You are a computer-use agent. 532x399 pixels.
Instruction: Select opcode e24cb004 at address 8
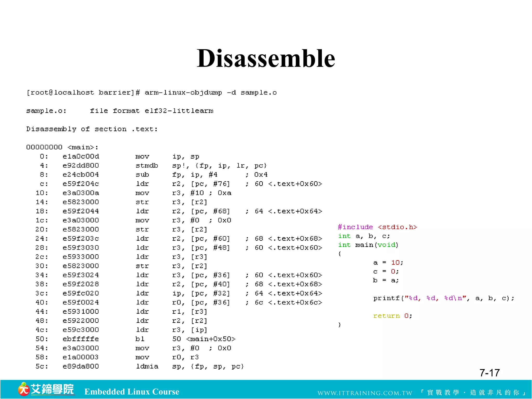[x=81, y=175]
